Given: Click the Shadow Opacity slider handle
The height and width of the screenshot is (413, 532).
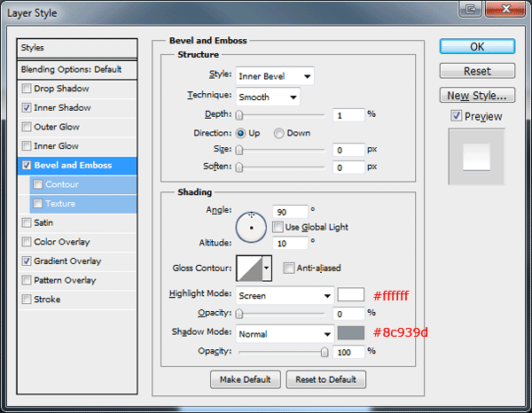Looking at the screenshot, I should tap(325, 352).
